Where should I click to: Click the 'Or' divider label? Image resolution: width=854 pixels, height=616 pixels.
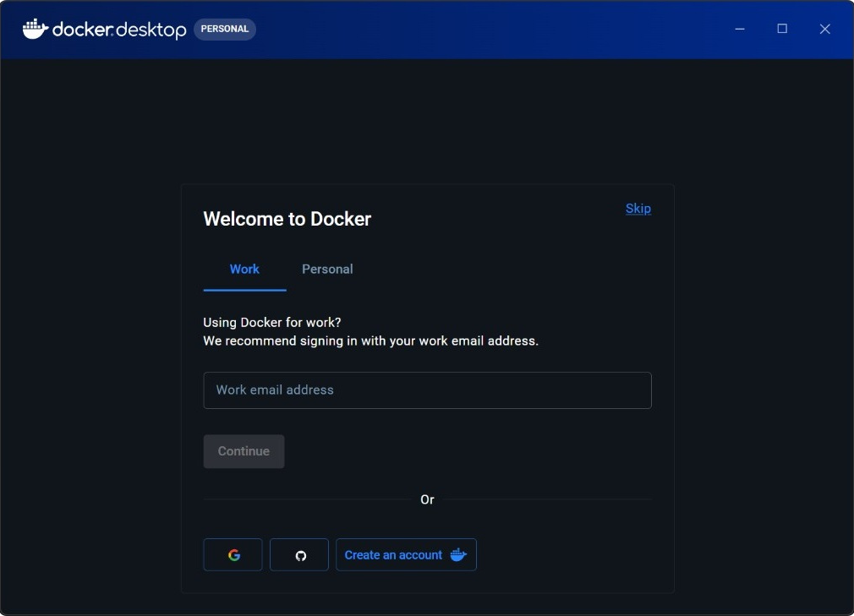tap(427, 499)
